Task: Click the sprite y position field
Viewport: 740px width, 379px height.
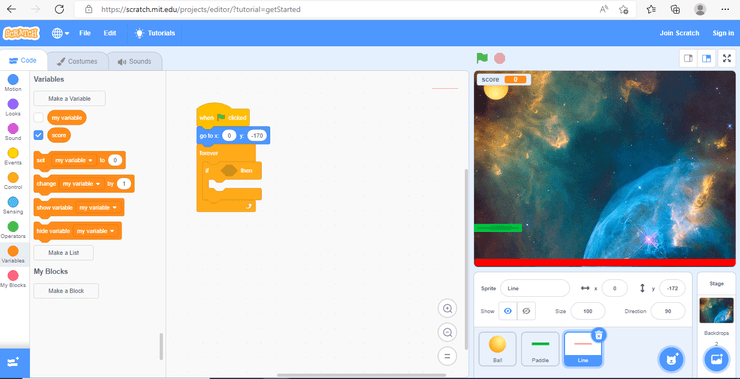Action: tap(672, 288)
